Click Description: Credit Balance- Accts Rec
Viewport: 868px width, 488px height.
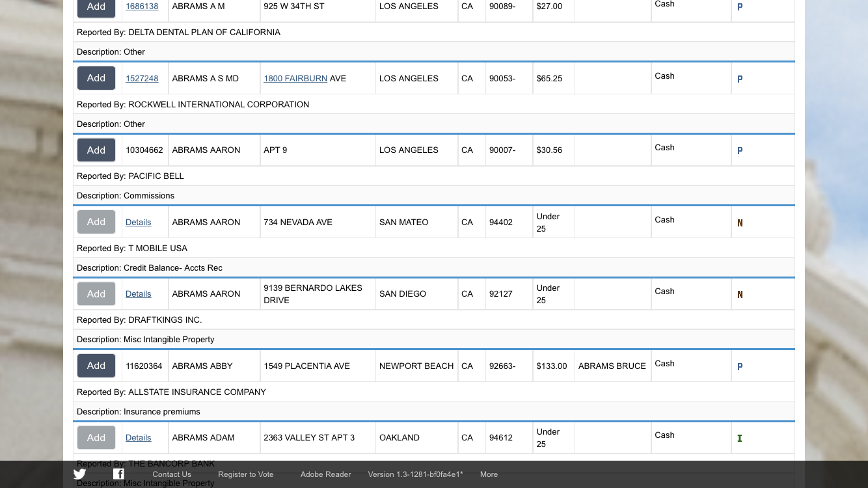(150, 267)
